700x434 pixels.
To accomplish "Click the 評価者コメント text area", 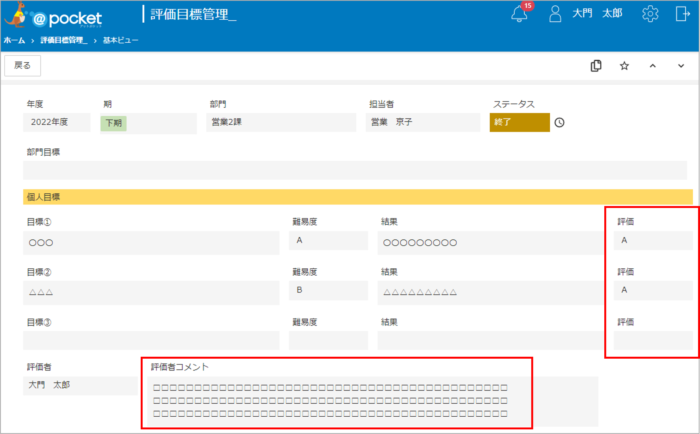I will pos(373,401).
